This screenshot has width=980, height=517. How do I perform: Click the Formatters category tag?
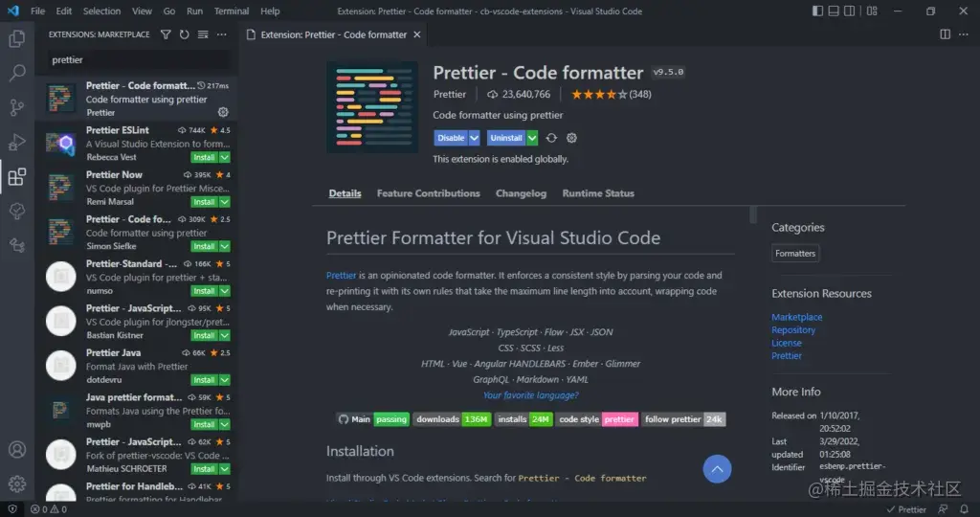pyautogui.click(x=795, y=253)
